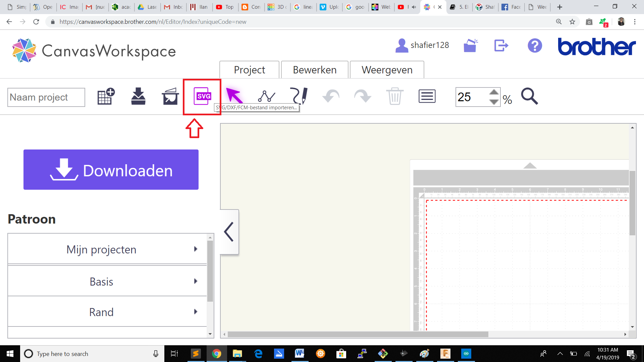
Task: Click pattern list scroll down arrow
Action: (x=210, y=334)
